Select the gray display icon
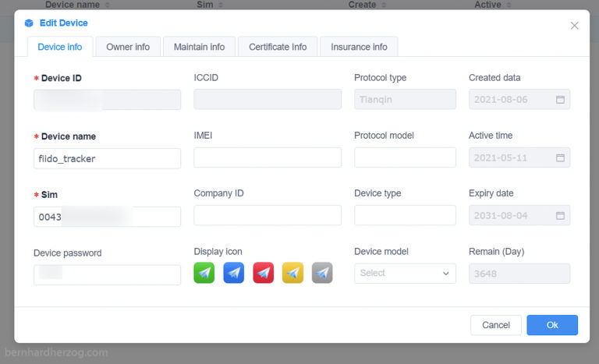The height and width of the screenshot is (364, 599). pos(322,273)
